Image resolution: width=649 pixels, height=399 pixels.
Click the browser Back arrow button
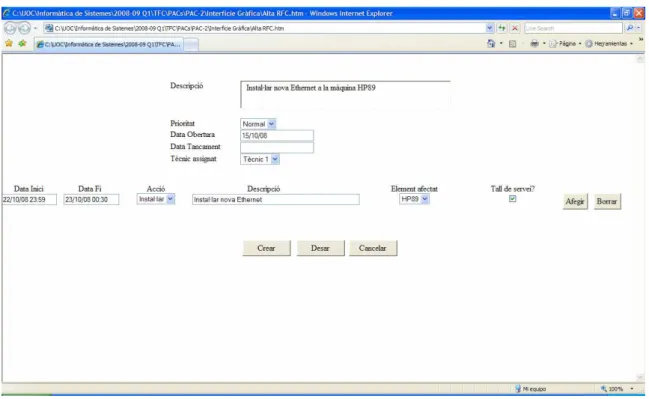pos(10,28)
